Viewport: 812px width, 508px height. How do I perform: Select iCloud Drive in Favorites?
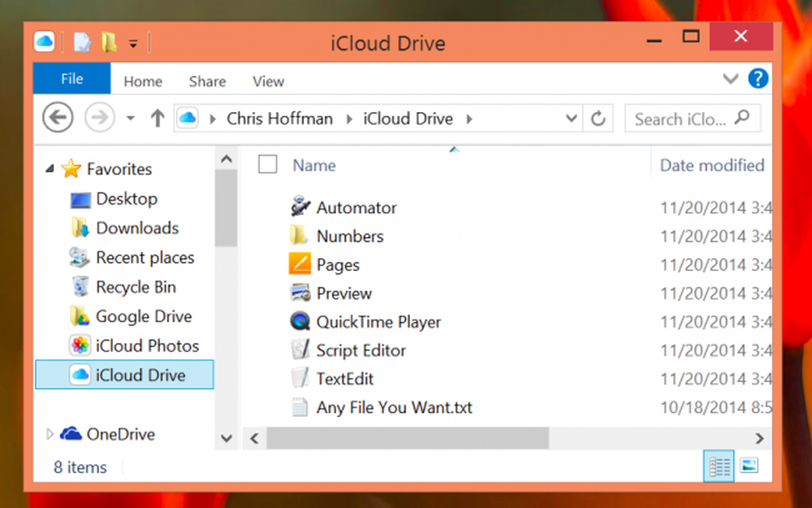click(124, 375)
